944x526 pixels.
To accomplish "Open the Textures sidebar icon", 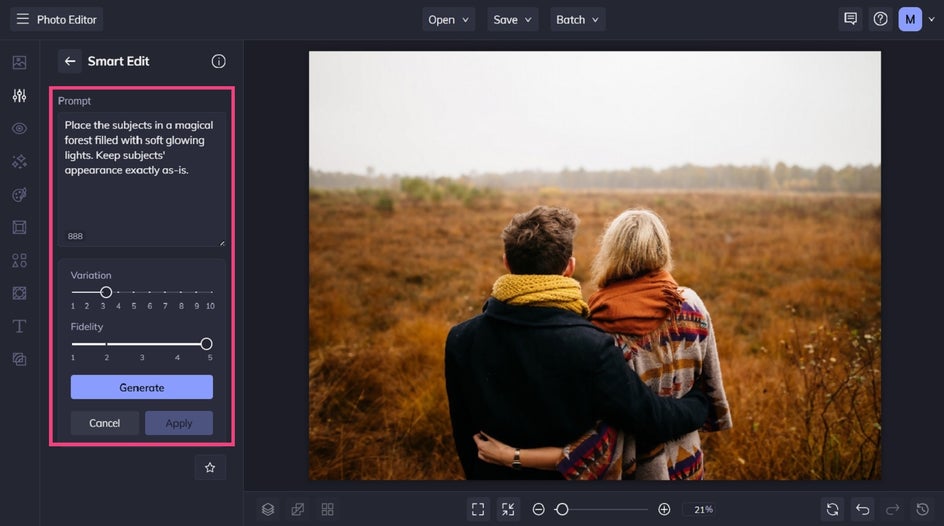I will point(19,293).
